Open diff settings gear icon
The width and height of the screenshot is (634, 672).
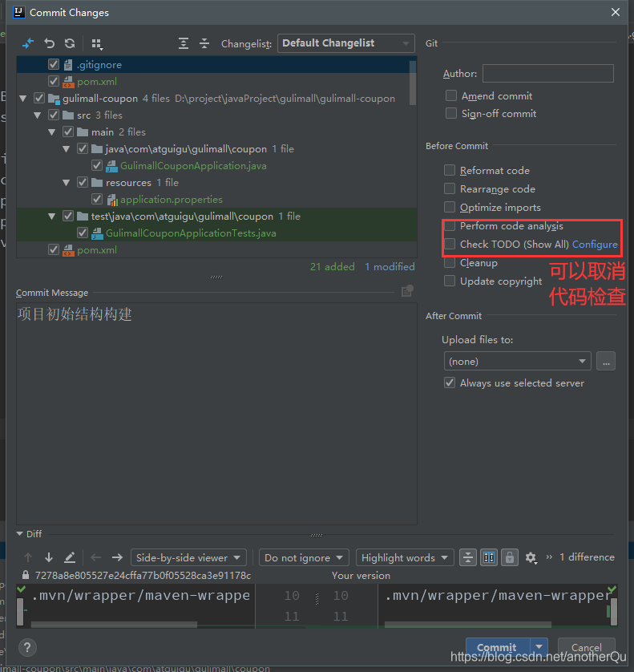point(531,557)
